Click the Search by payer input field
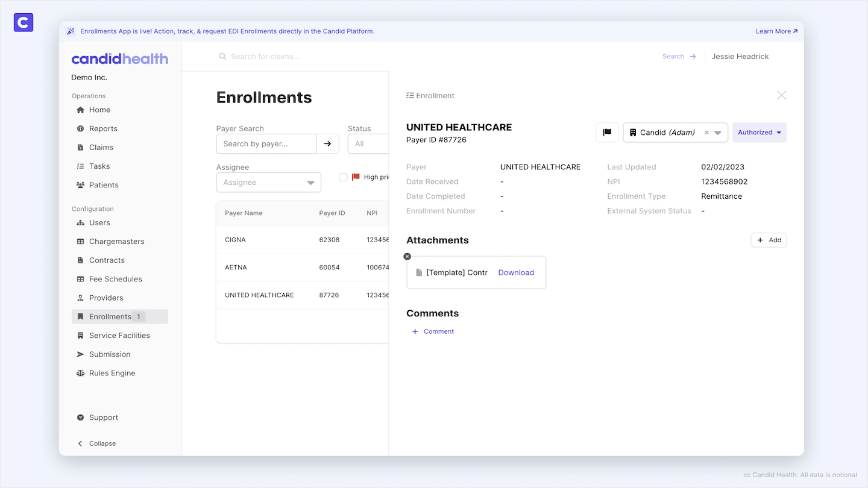The image size is (868, 488). 266,144
